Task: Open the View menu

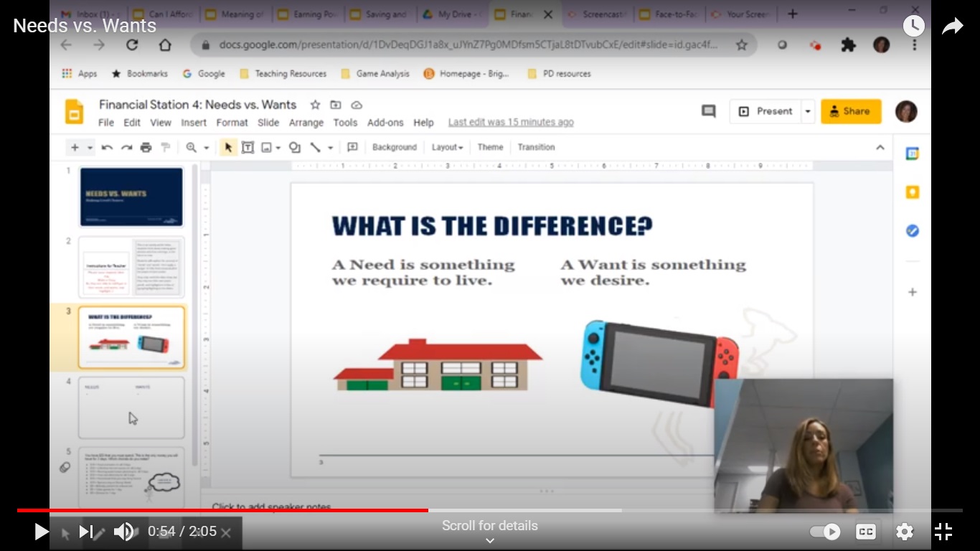Action: tap(161, 123)
